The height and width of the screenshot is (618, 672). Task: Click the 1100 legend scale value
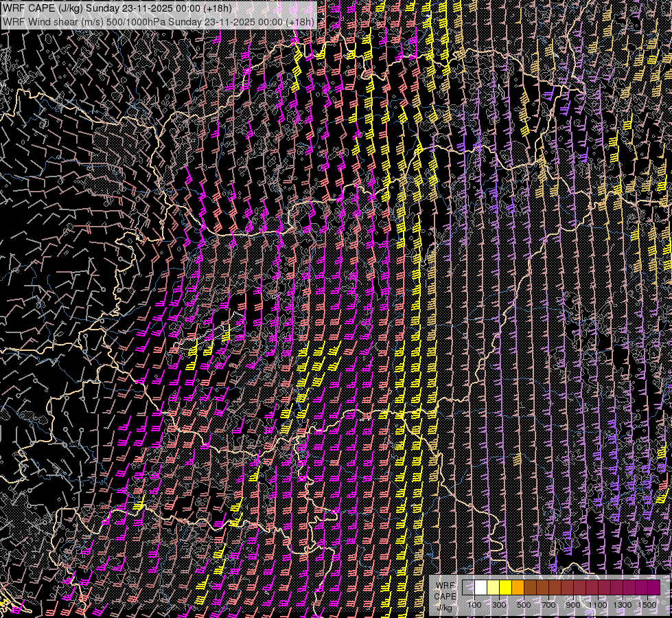click(x=598, y=605)
